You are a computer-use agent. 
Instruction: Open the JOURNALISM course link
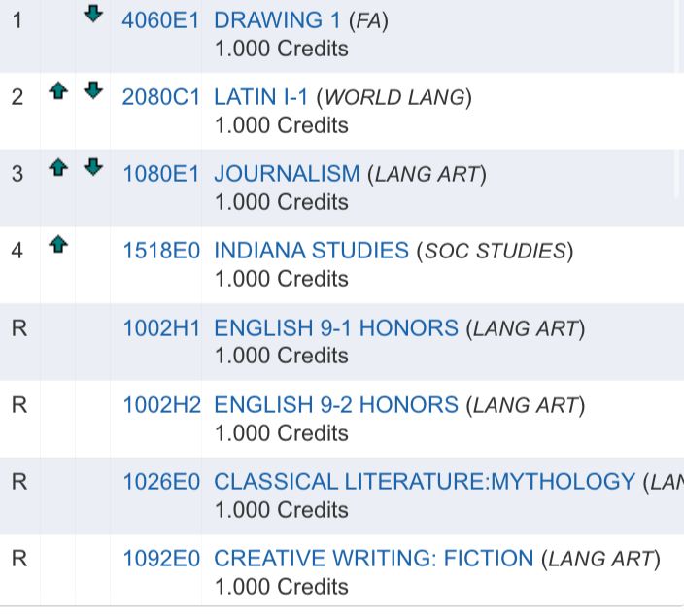click(x=287, y=174)
